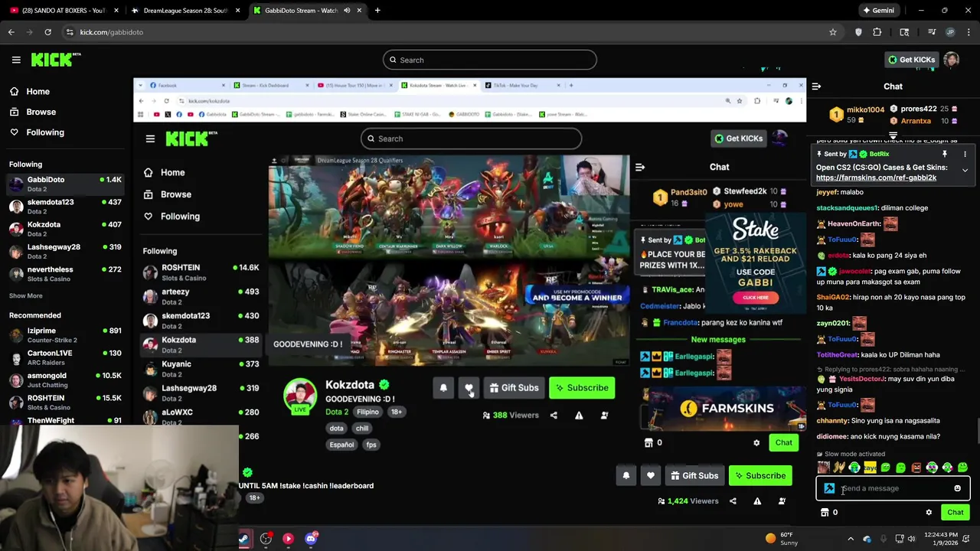980x551 pixels.
Task: Open the emoji picker in chat input
Action: [x=957, y=488]
